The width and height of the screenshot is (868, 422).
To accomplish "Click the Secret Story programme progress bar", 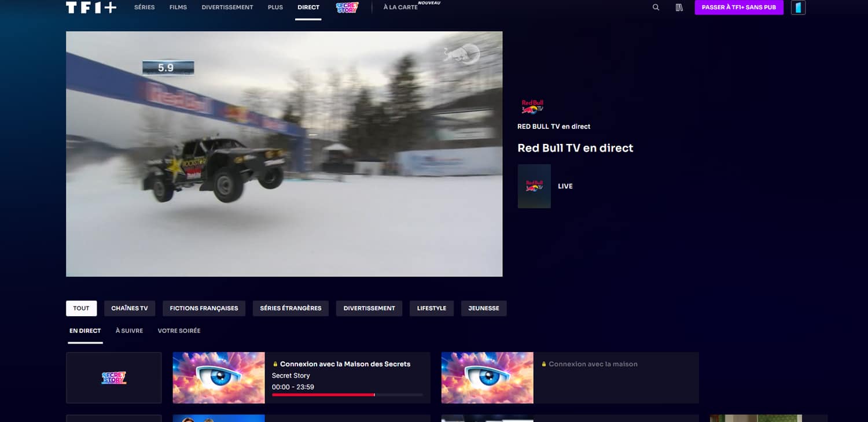I will coord(347,395).
